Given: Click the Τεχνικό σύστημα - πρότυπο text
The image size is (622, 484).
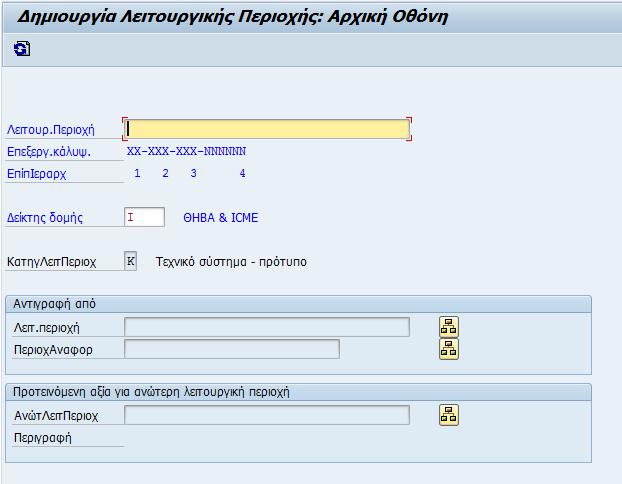Looking at the screenshot, I should [231, 262].
